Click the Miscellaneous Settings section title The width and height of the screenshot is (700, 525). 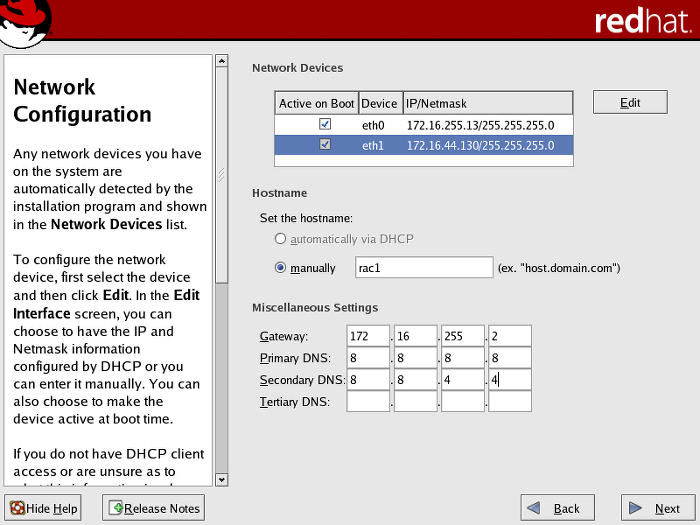(315, 308)
